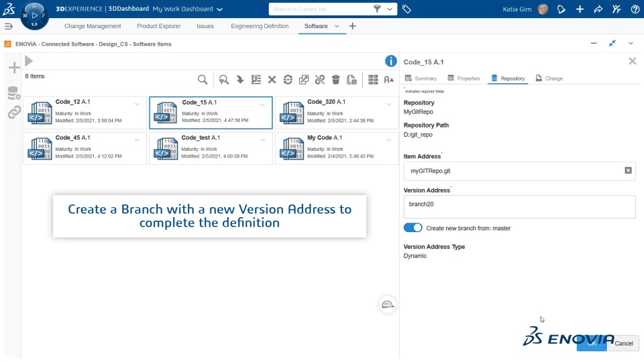This screenshot has height=362, width=644.
Task: Select the Software tab
Action: (x=316, y=26)
